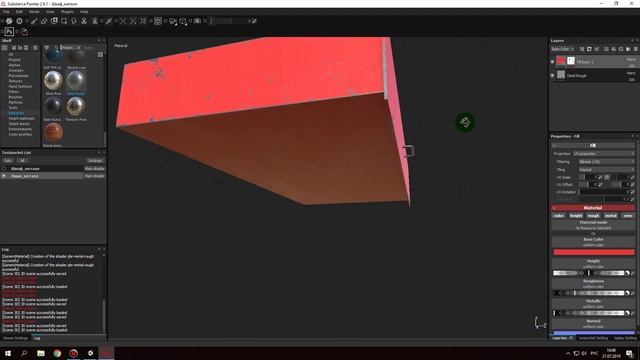
Task: Select Smart materials shelf category
Action: [x=22, y=118]
